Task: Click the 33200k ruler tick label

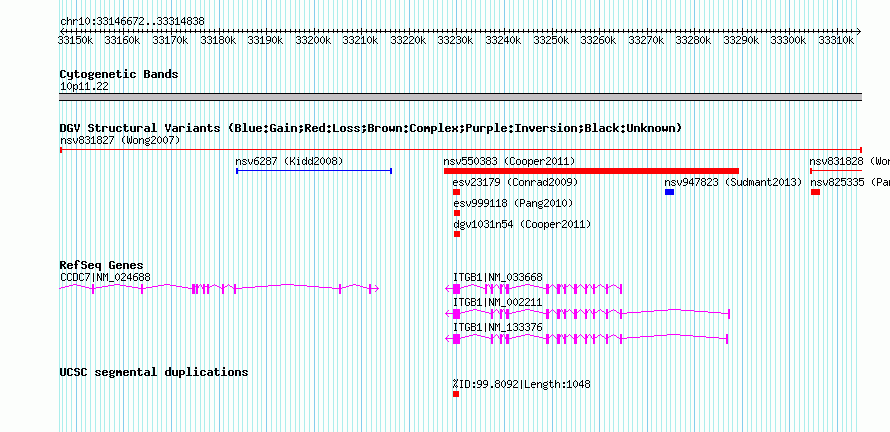Action: click(313, 40)
